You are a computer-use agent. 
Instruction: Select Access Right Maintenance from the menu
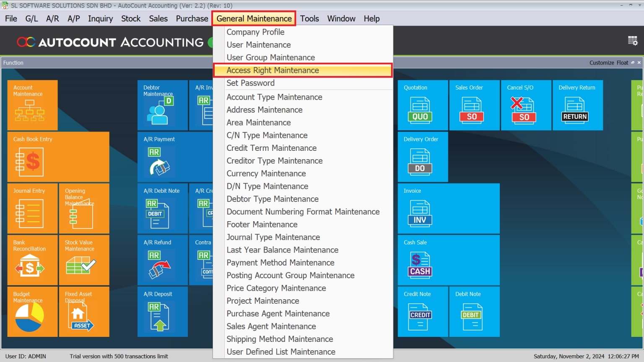pyautogui.click(x=273, y=70)
